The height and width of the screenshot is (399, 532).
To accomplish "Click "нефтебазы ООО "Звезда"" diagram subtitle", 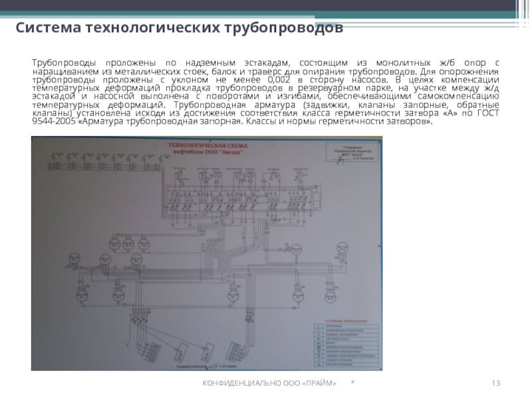I will click(207, 152).
